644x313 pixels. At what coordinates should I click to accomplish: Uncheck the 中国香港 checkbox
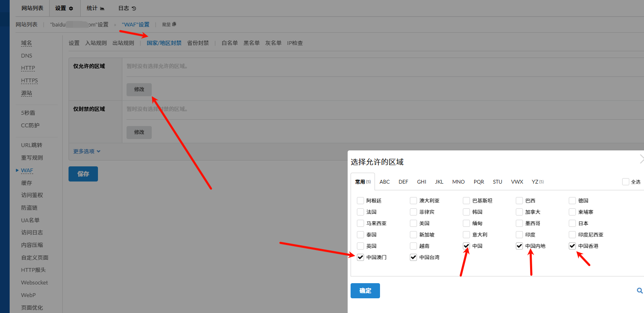[x=572, y=246]
